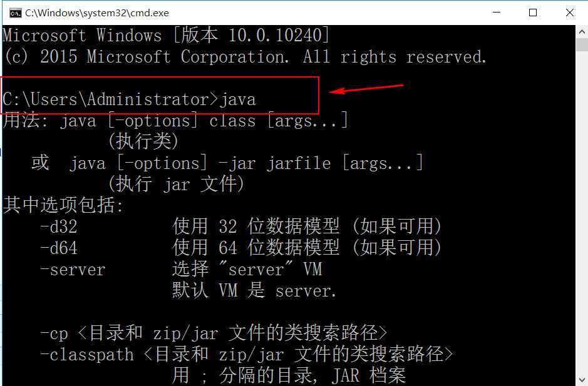
Task: Click the Microsoft Corporation copyright line
Action: (x=244, y=56)
